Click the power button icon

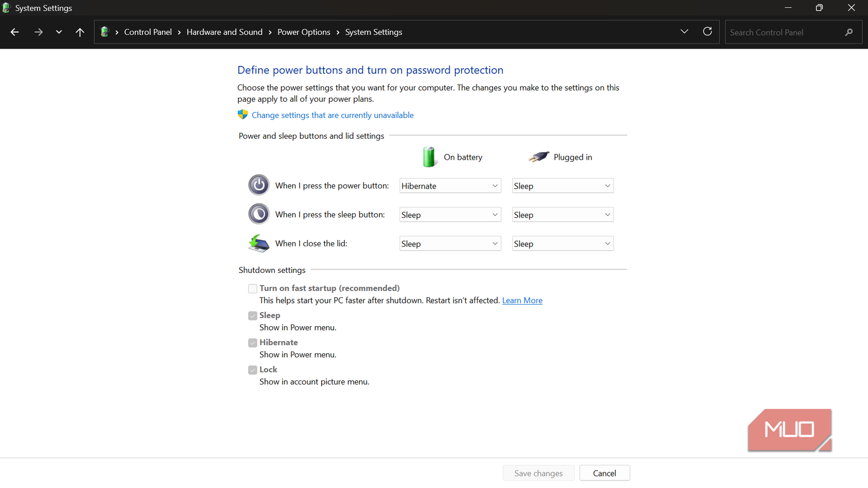tap(259, 185)
